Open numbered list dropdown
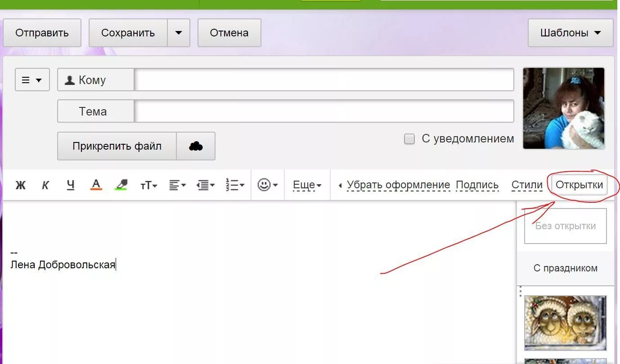This screenshot has width=620, height=364. 235,185
